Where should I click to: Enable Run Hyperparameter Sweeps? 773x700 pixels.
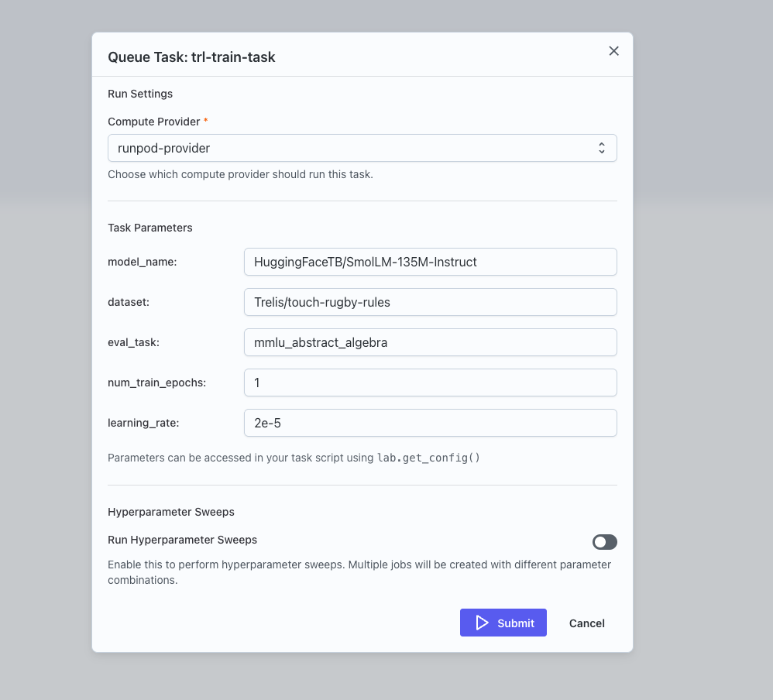pos(604,542)
